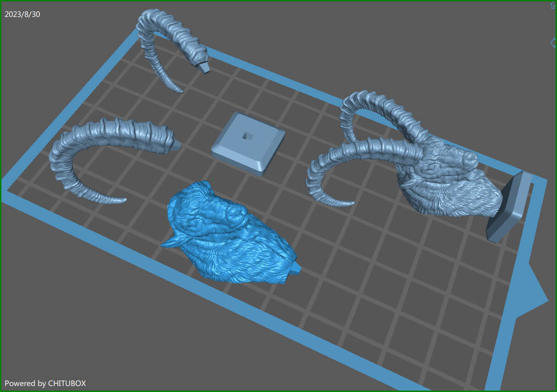
Task: Click the connector peg on the top horn
Action: pyautogui.click(x=204, y=67)
